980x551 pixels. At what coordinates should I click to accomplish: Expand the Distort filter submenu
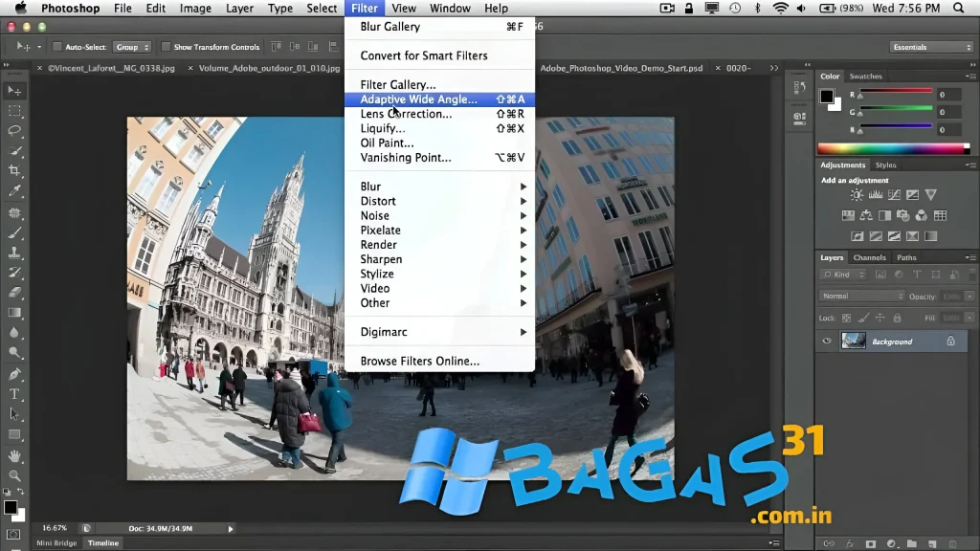[x=440, y=201]
